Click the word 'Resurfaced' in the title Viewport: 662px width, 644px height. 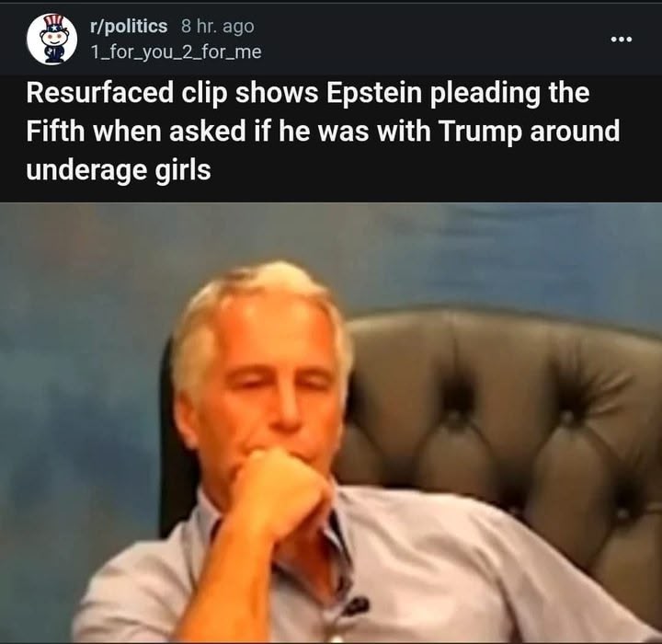[x=99, y=93]
